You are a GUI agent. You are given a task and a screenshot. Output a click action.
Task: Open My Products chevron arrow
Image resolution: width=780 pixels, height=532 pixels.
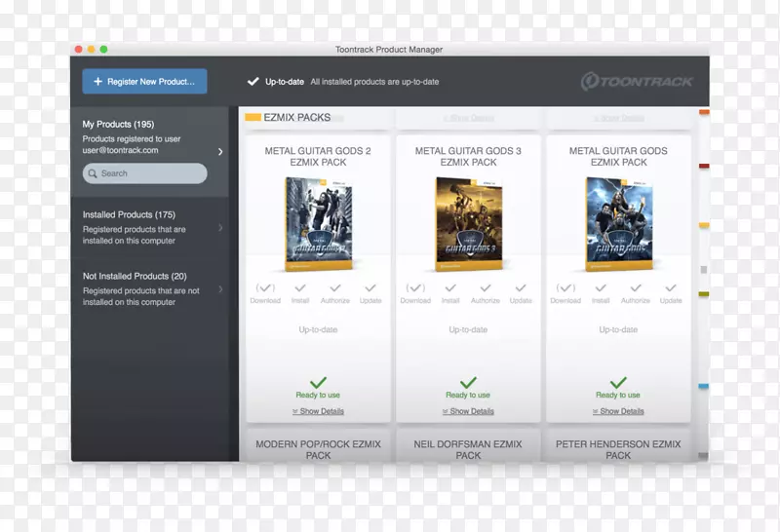220,152
